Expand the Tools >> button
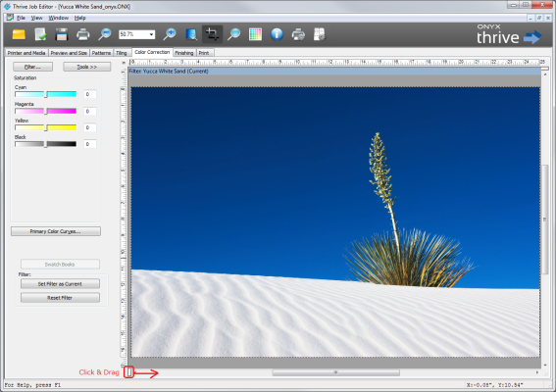The width and height of the screenshot is (556, 392). click(x=87, y=67)
